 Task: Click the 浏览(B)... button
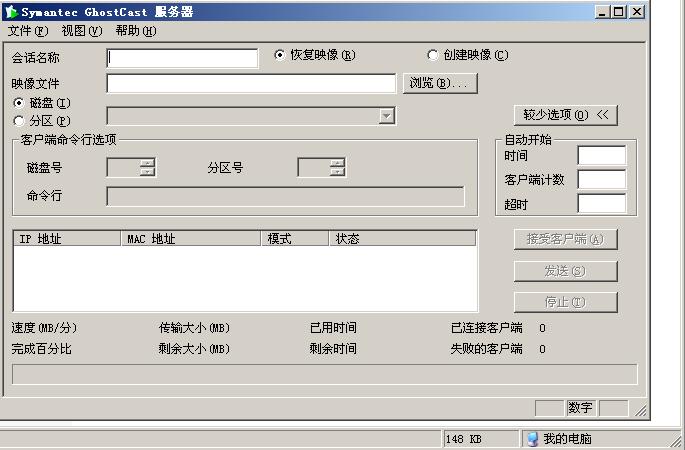click(440, 83)
